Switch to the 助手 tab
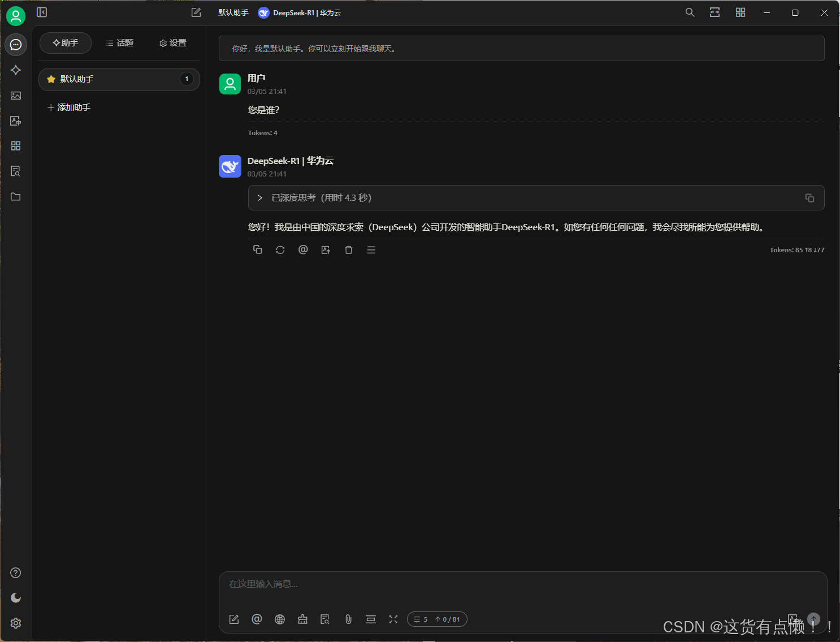 tap(66, 43)
